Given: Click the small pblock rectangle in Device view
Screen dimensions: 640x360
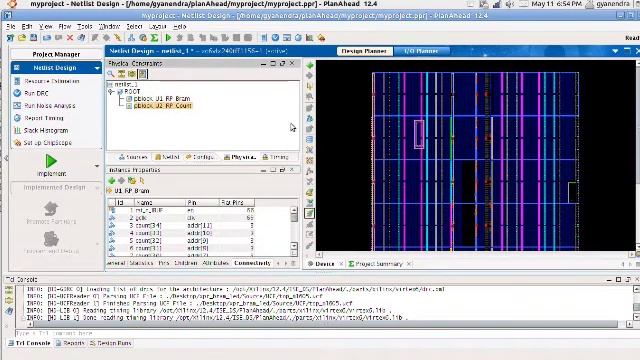Looking at the screenshot, I should [x=419, y=134].
